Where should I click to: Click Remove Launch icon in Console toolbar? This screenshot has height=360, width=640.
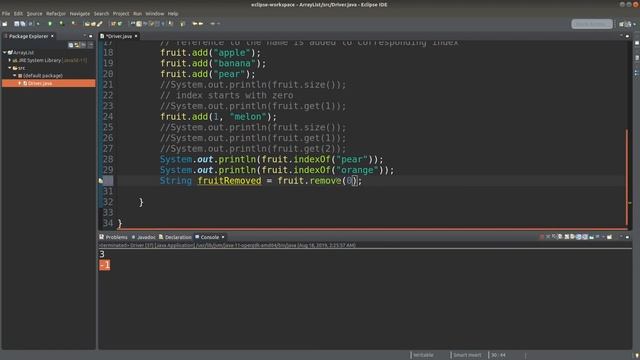(548, 237)
